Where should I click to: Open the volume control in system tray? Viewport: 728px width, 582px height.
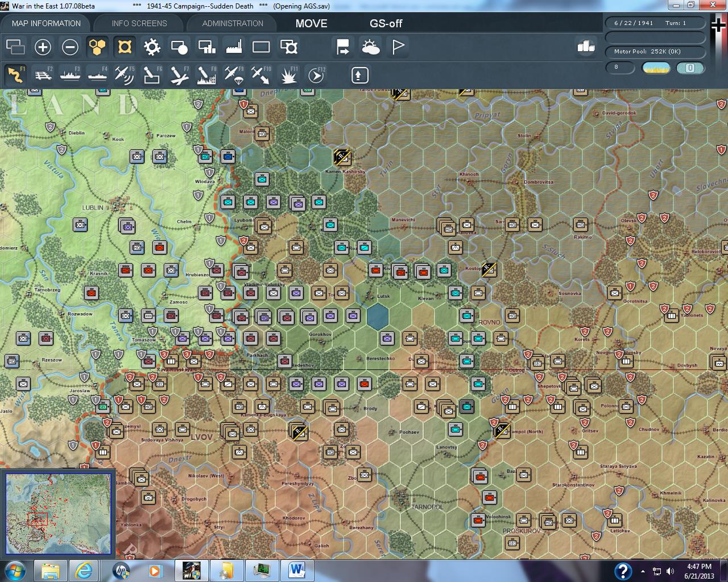(669, 571)
